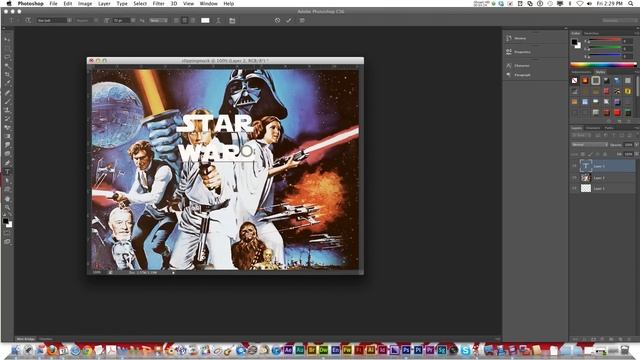Screen dimensions: 640x360
Task: Select the Hand tool
Action: pos(7,199)
